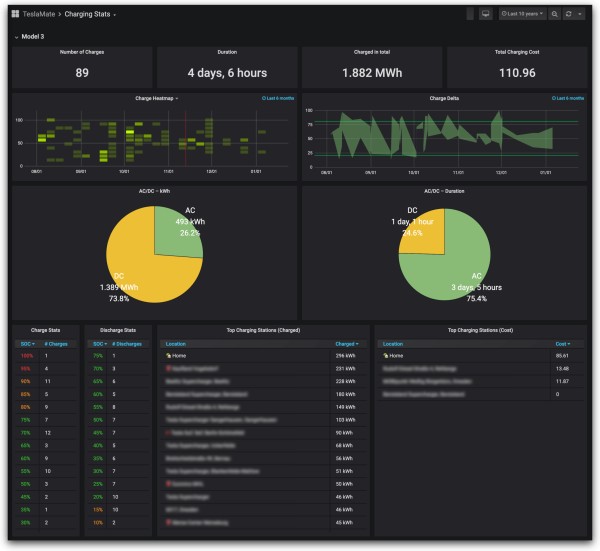600x551 pixels.
Task: Open the Charge Heatmap panel title menu
Action: pos(156,99)
